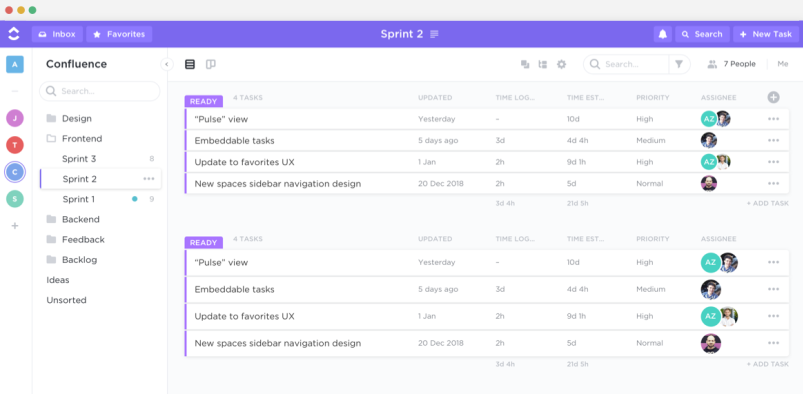Select space avatar T
The height and width of the screenshot is (394, 803).
tap(15, 145)
